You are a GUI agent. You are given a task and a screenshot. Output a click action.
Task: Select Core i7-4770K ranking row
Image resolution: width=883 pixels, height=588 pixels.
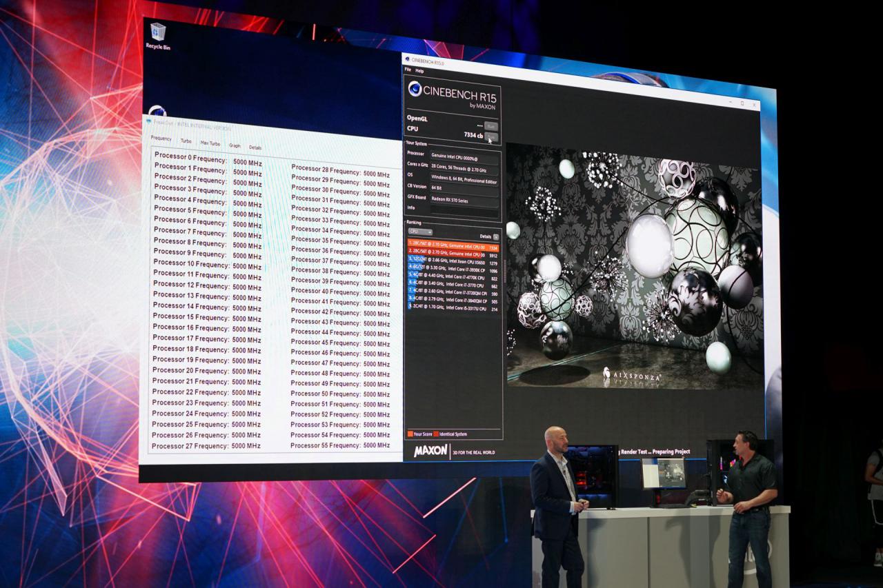(453, 277)
